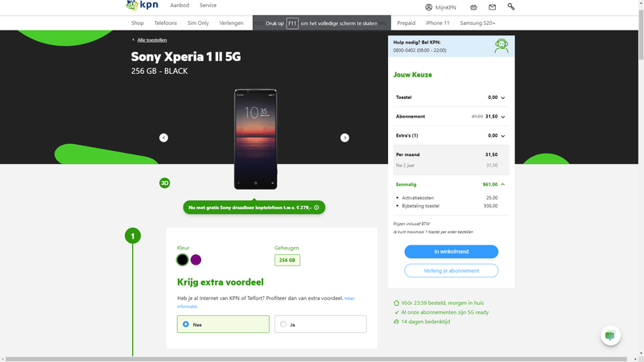This screenshot has width=644, height=362.
Task: Click In winkelmand button
Action: point(451,252)
